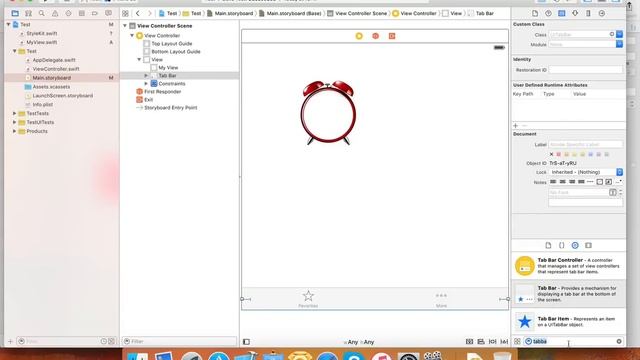
Task: Expand the TestTests group
Action: [15, 113]
